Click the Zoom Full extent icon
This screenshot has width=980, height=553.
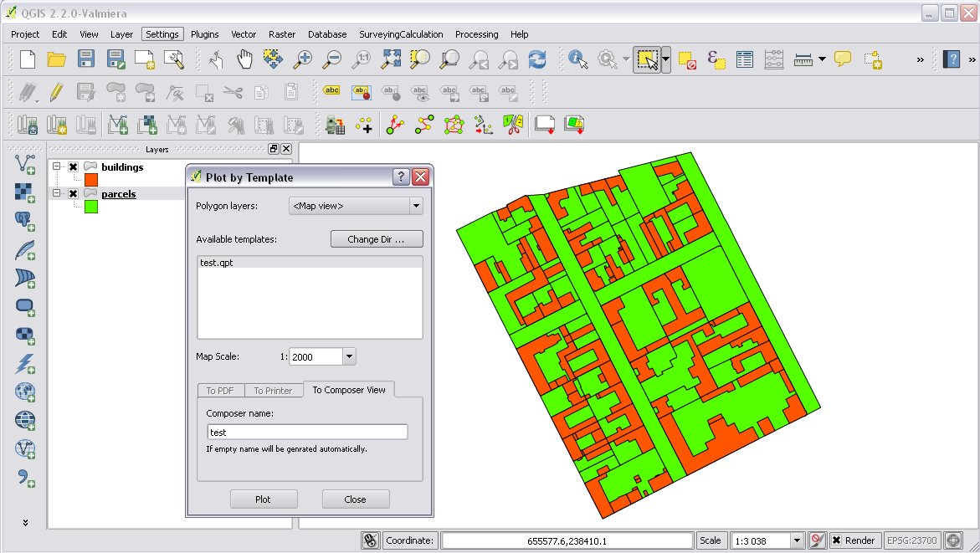click(391, 59)
